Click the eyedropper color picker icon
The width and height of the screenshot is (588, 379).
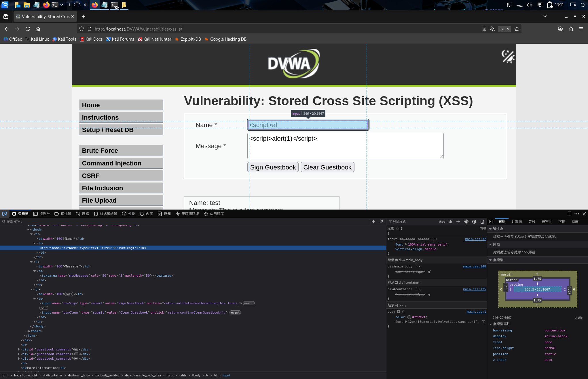[x=382, y=222]
